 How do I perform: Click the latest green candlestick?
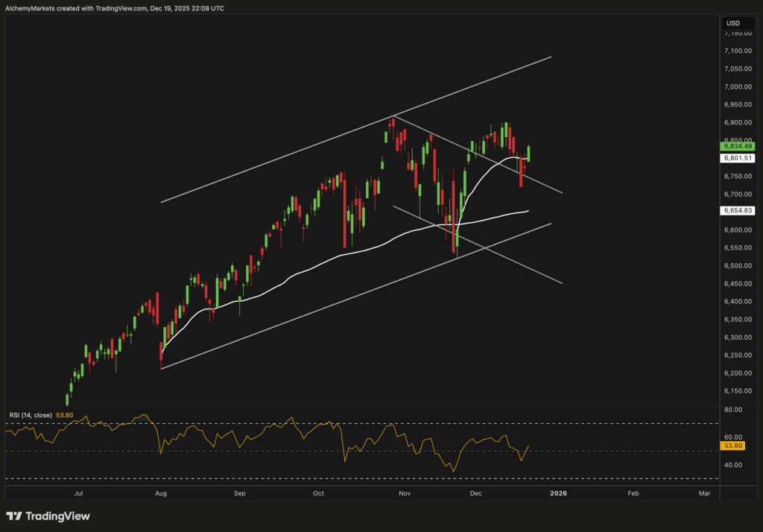click(529, 153)
